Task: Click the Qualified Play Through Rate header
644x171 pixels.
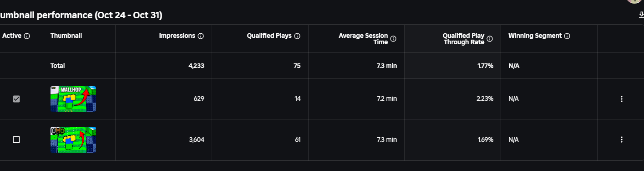Action: pos(463,39)
